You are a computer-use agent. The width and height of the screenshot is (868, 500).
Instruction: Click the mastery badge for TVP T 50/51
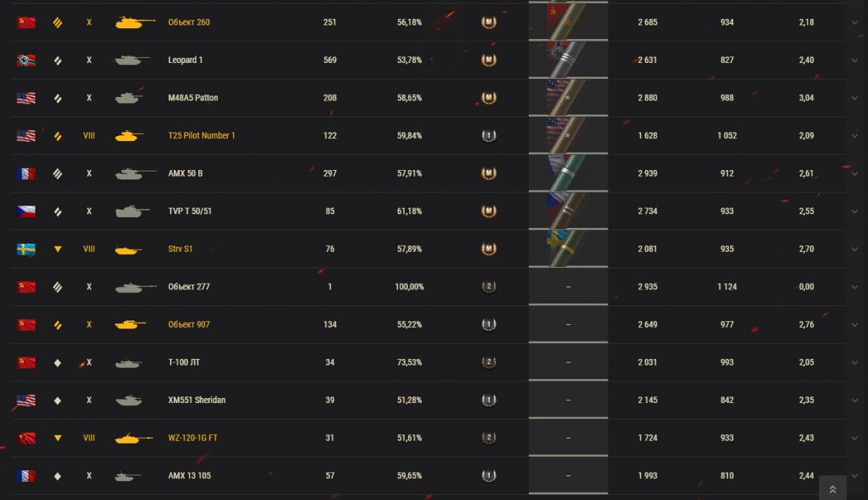(489, 211)
